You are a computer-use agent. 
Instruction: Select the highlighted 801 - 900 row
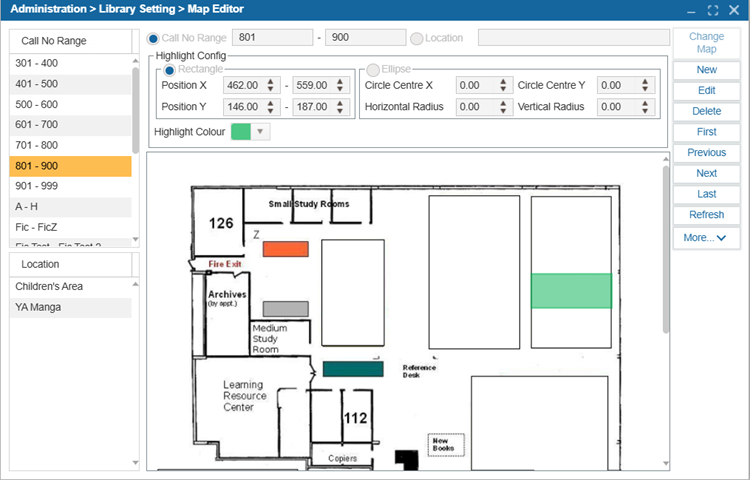(70, 166)
